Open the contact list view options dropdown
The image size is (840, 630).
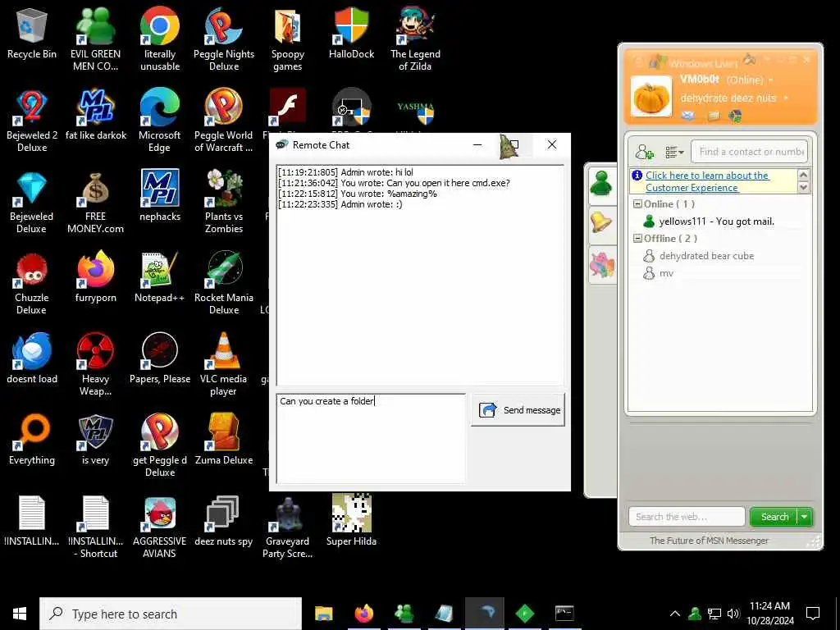click(674, 152)
